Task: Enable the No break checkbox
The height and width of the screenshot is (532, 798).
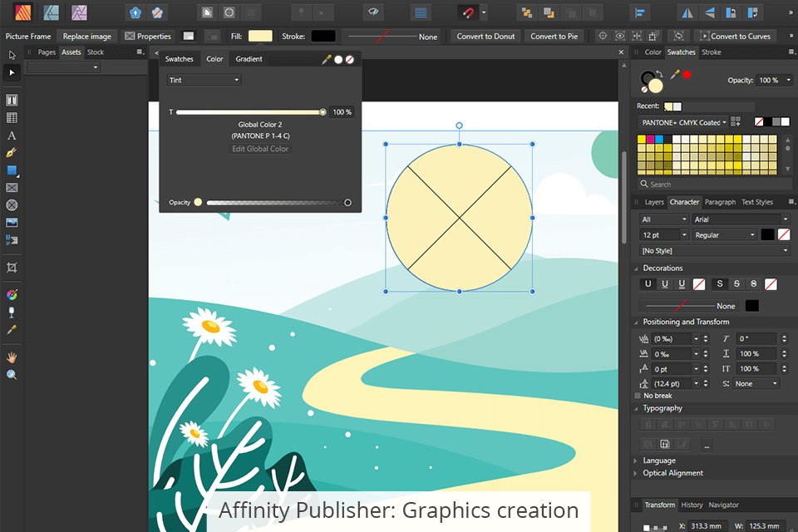Action: click(x=638, y=396)
